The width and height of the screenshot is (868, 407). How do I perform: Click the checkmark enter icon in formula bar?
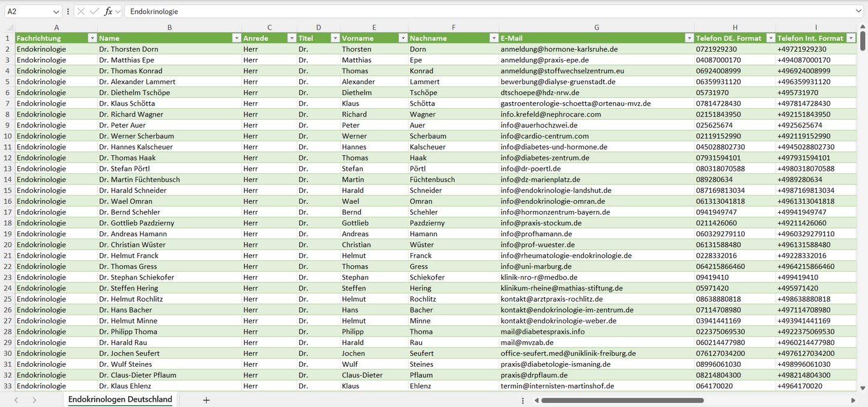click(94, 11)
